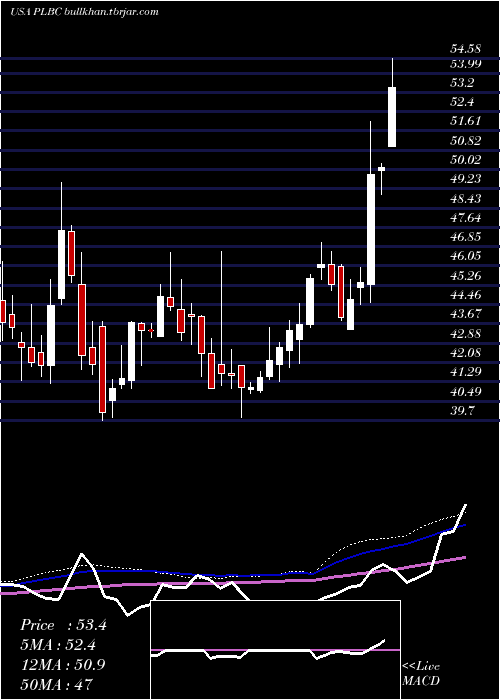Click the 42.08 price axis label

coord(465,353)
